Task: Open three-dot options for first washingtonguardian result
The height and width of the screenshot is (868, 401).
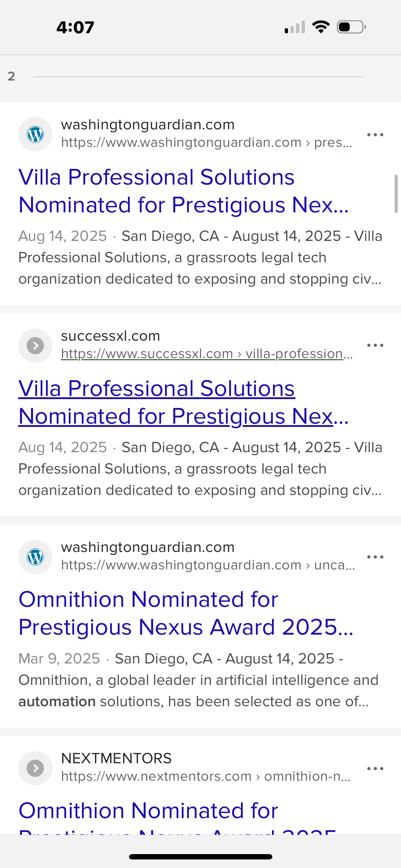Action: 375,135
